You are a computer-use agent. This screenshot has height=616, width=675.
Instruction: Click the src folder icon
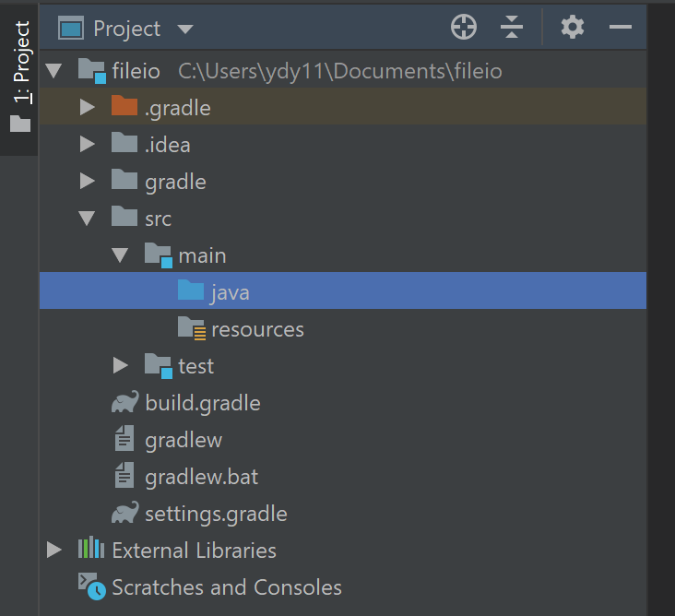point(124,216)
